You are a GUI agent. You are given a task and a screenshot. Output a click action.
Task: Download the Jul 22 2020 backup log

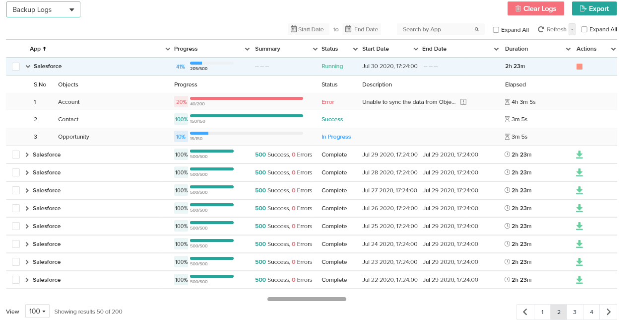click(x=579, y=280)
